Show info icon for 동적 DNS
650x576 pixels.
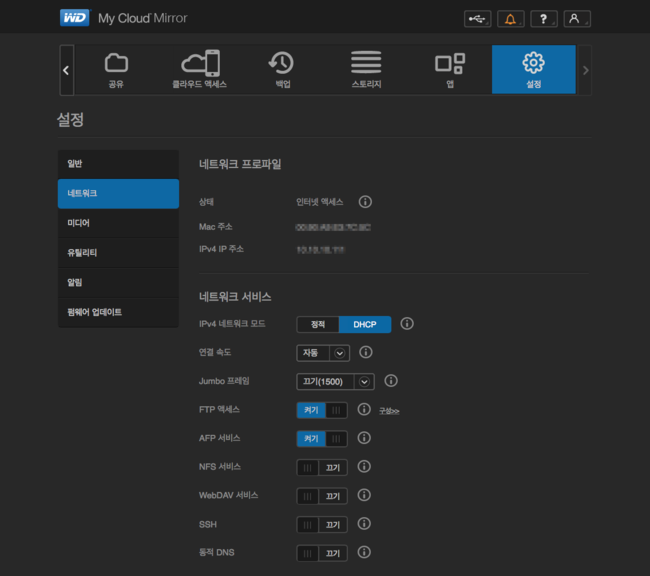coord(364,552)
